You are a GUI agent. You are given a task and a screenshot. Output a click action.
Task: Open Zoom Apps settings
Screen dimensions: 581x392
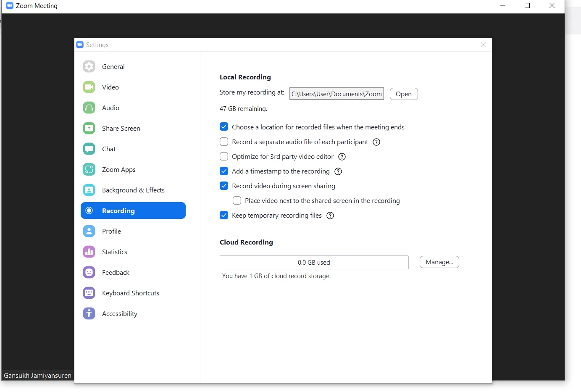click(133, 169)
